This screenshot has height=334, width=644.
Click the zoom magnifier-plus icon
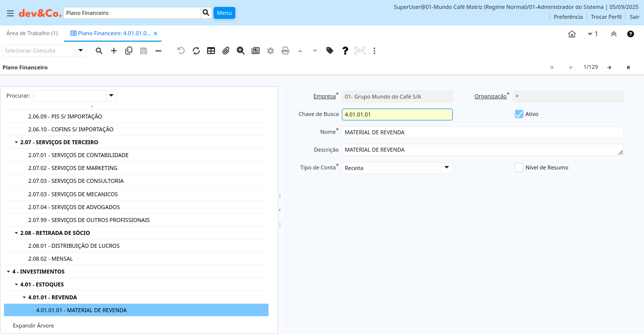click(241, 51)
